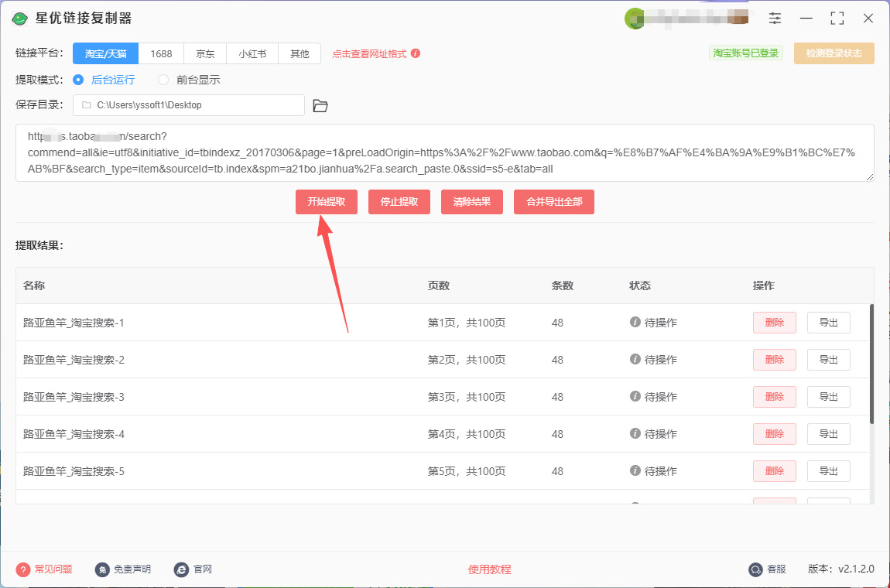
Task: Click the official website browser icon
Action: click(181, 569)
